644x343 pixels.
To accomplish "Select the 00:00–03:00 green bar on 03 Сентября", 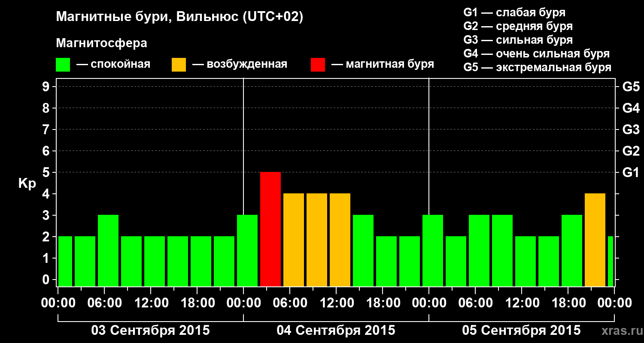I will pos(65,261).
